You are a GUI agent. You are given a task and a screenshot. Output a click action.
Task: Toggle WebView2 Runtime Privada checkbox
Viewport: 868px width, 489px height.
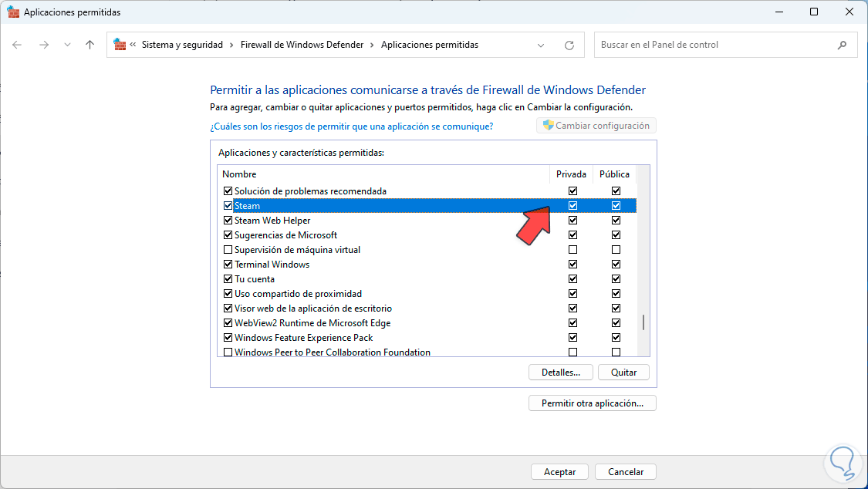coord(573,323)
